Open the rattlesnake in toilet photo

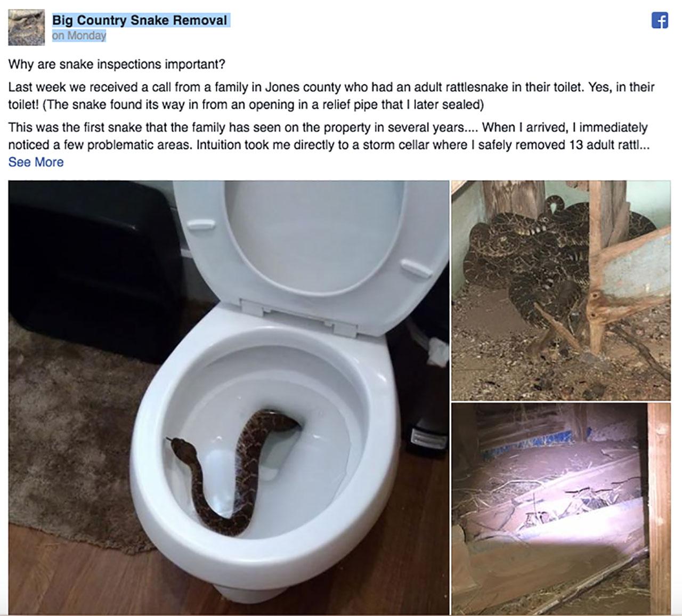pos(229,398)
